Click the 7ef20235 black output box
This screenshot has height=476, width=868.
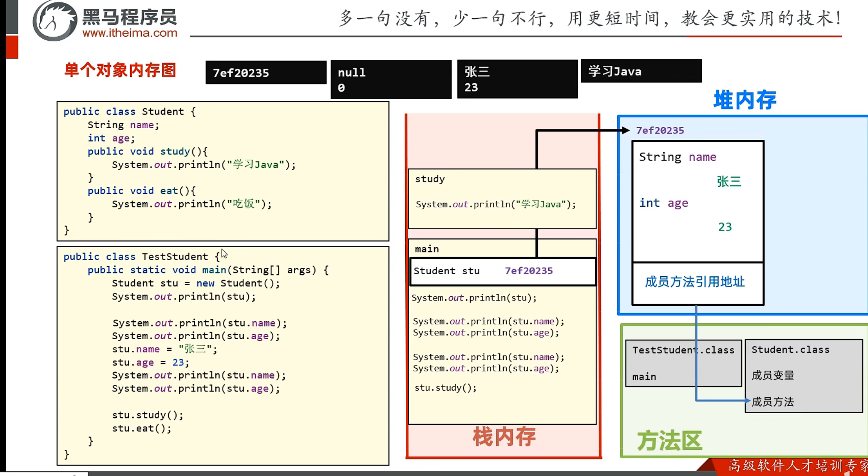[266, 73]
